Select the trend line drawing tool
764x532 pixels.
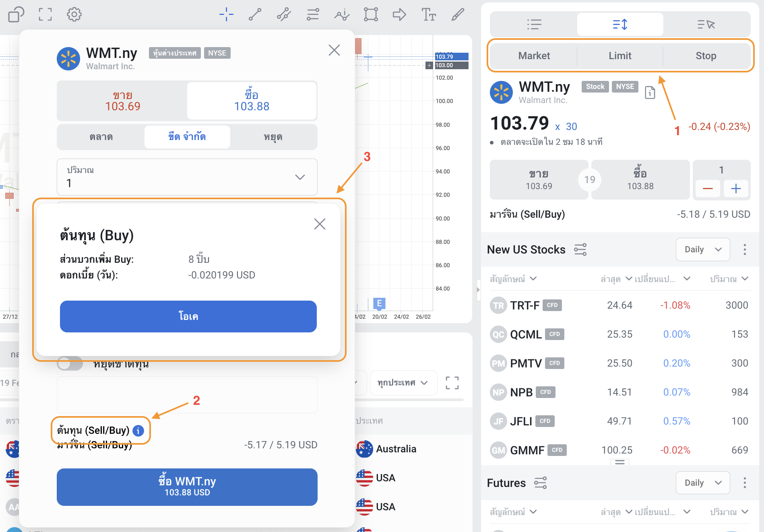(255, 15)
